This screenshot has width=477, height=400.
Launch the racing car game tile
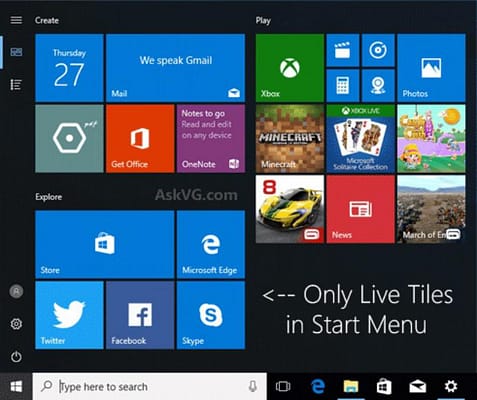[290, 209]
